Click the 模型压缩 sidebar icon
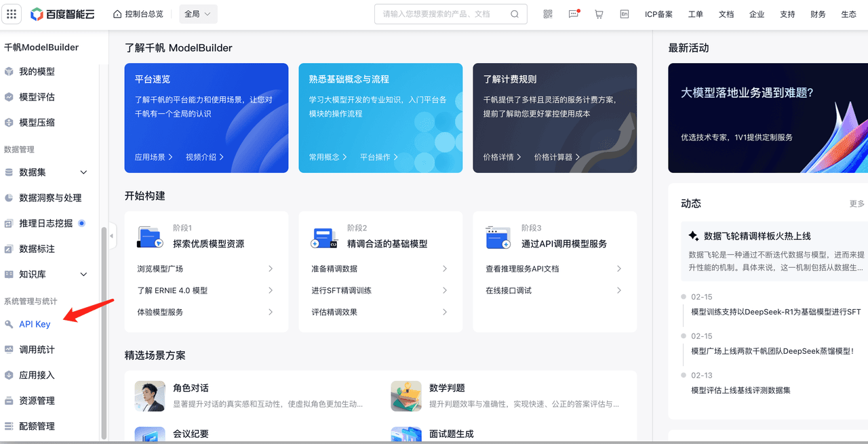 (9, 123)
